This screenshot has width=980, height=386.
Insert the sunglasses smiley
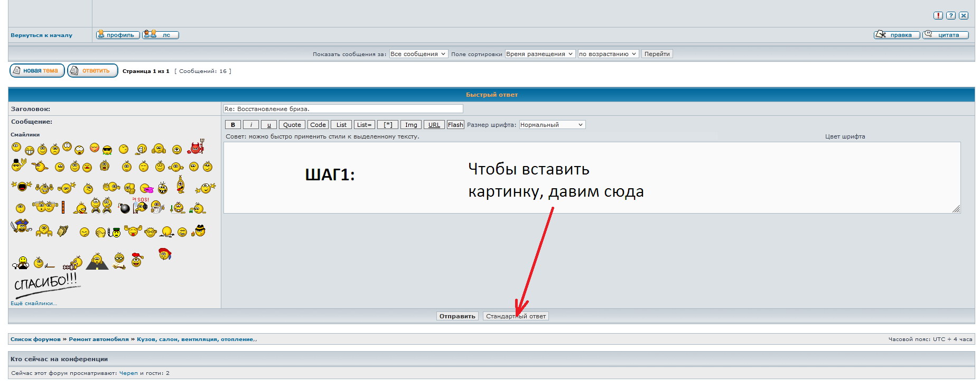(107, 150)
